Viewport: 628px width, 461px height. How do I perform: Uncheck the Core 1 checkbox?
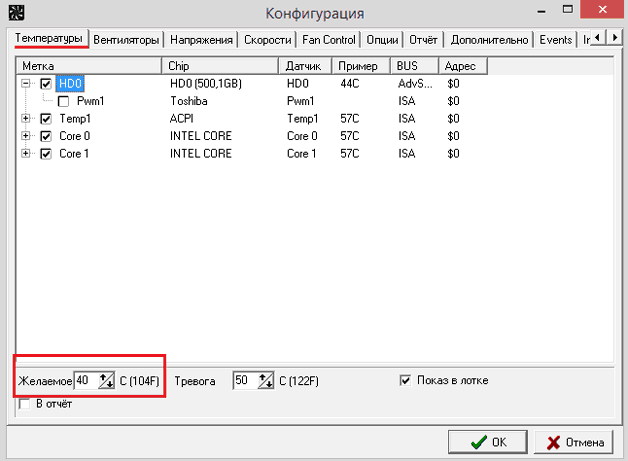46,154
